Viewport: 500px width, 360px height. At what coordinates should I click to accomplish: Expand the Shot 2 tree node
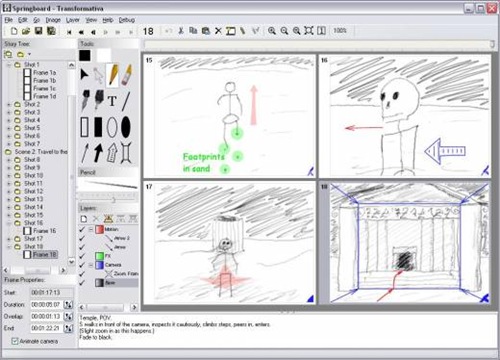pyautogui.click(x=9, y=104)
